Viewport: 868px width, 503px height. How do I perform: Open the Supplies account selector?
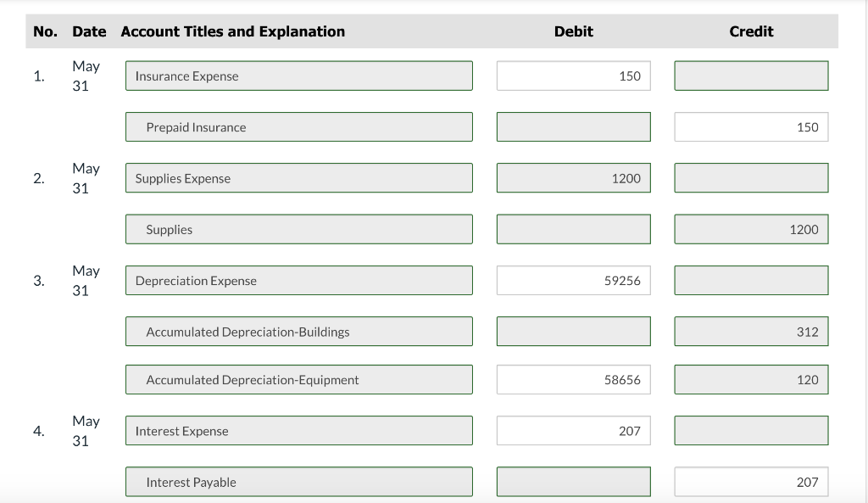[298, 228]
